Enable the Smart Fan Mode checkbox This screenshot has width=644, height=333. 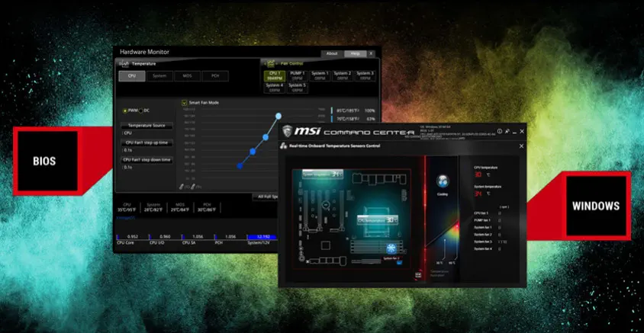click(x=185, y=103)
